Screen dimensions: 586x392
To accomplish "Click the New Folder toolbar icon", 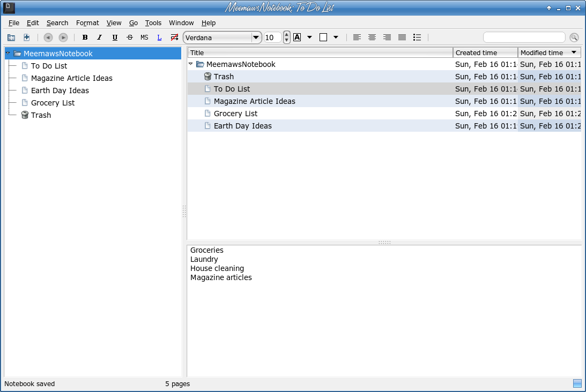I will tap(11, 37).
